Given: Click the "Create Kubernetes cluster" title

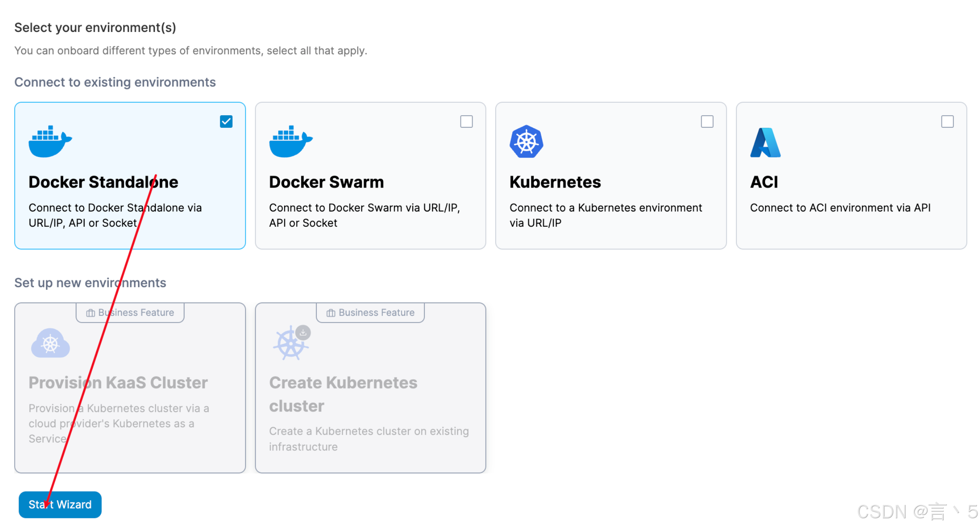Looking at the screenshot, I should (x=343, y=394).
